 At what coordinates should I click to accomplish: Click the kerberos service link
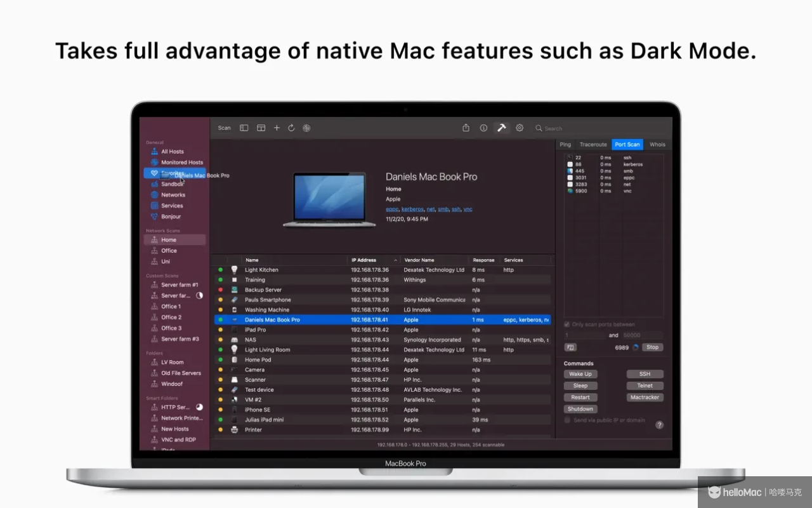coord(412,209)
